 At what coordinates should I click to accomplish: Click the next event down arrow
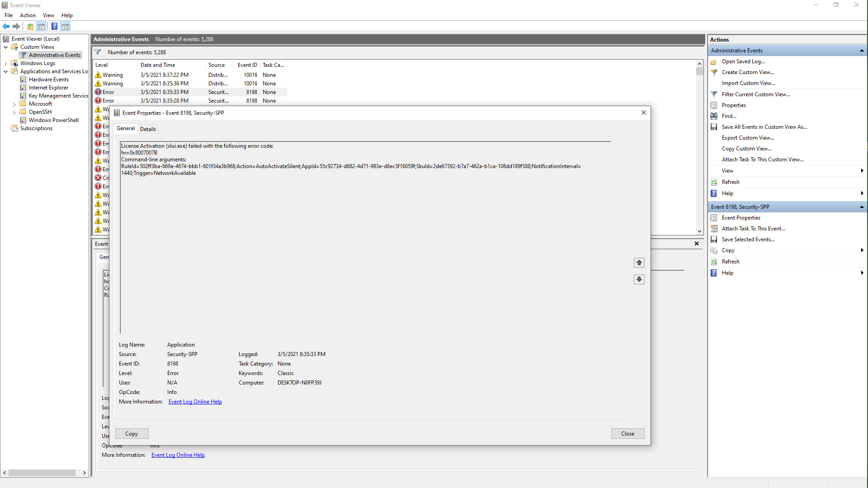[x=639, y=279]
